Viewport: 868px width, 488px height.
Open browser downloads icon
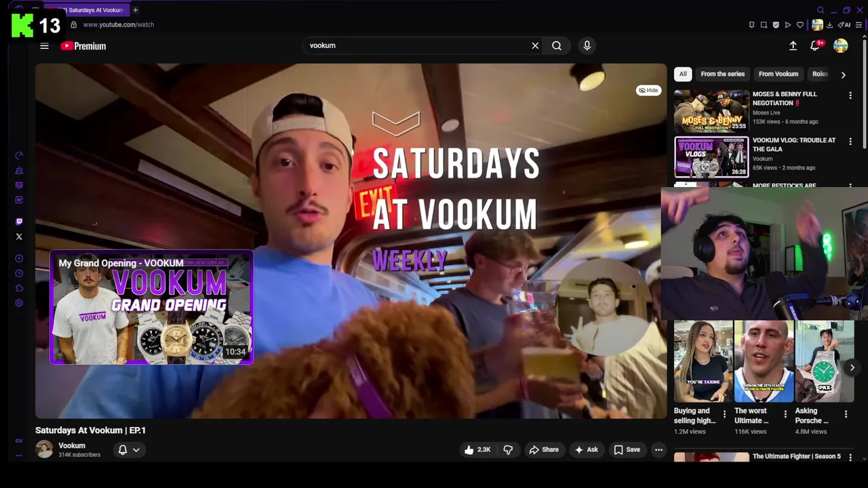[x=829, y=25]
